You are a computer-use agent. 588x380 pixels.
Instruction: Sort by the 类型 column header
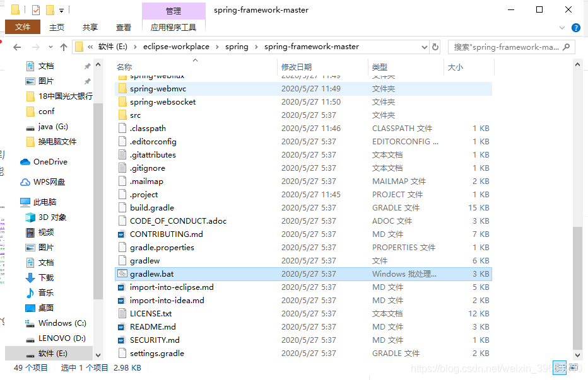pos(406,67)
